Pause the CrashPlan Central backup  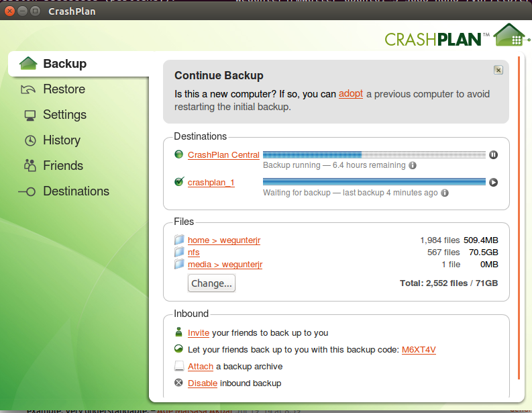tap(493, 155)
